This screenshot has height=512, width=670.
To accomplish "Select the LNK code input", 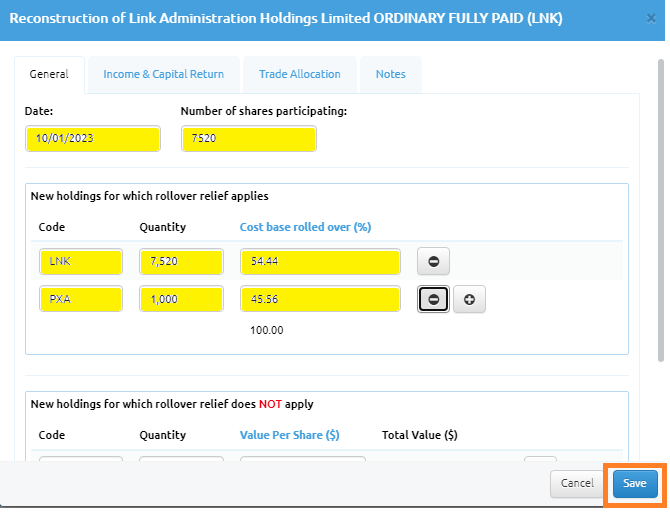I will [81, 262].
